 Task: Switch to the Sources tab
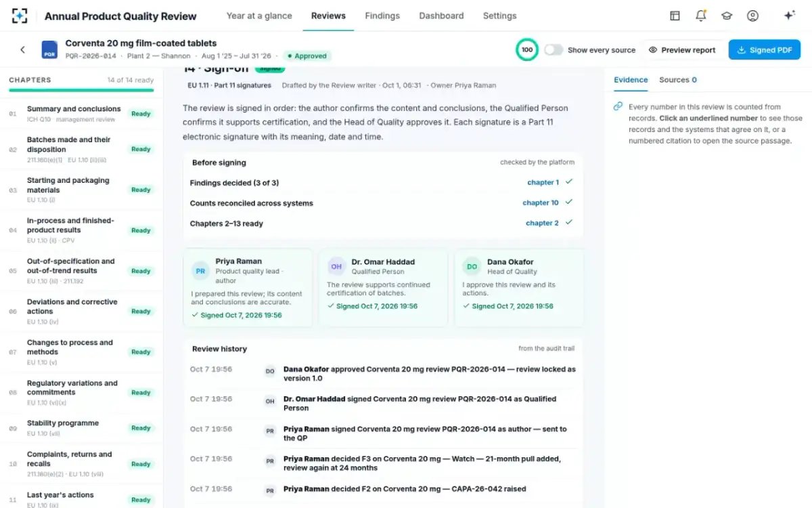(678, 80)
